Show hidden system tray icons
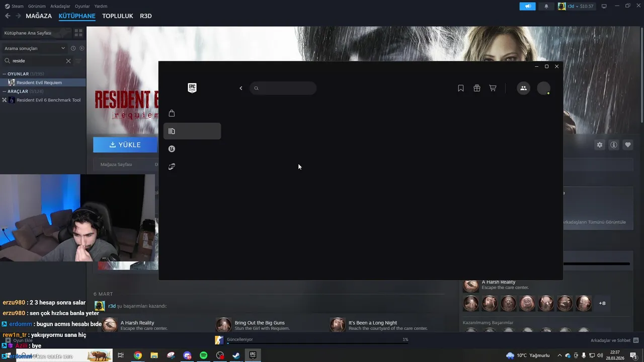644x362 pixels. coord(559,355)
